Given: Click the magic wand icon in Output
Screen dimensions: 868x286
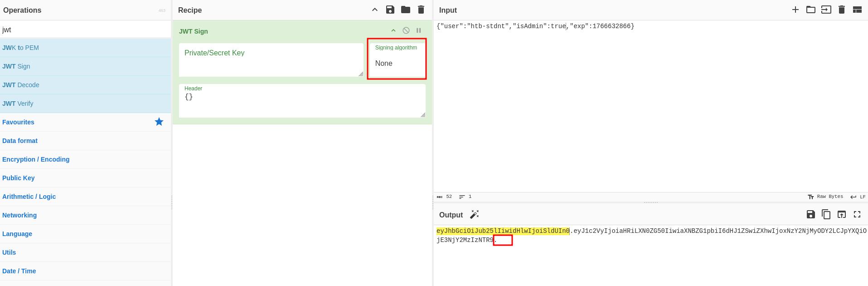Looking at the screenshot, I should pyautogui.click(x=475, y=214).
